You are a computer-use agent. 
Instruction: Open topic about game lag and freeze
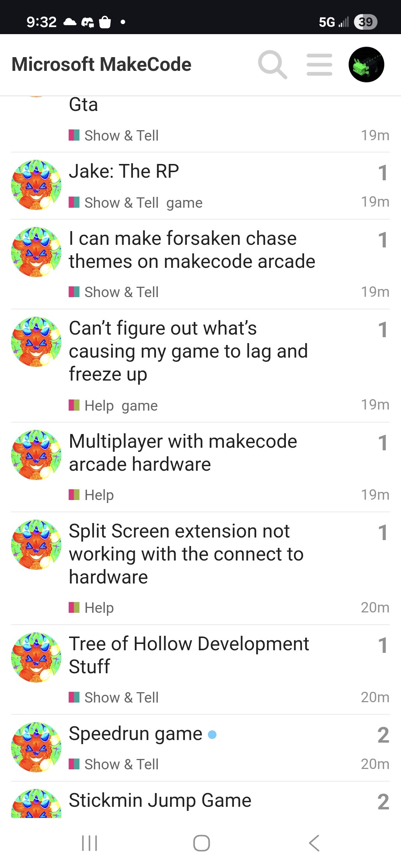pyautogui.click(x=188, y=351)
